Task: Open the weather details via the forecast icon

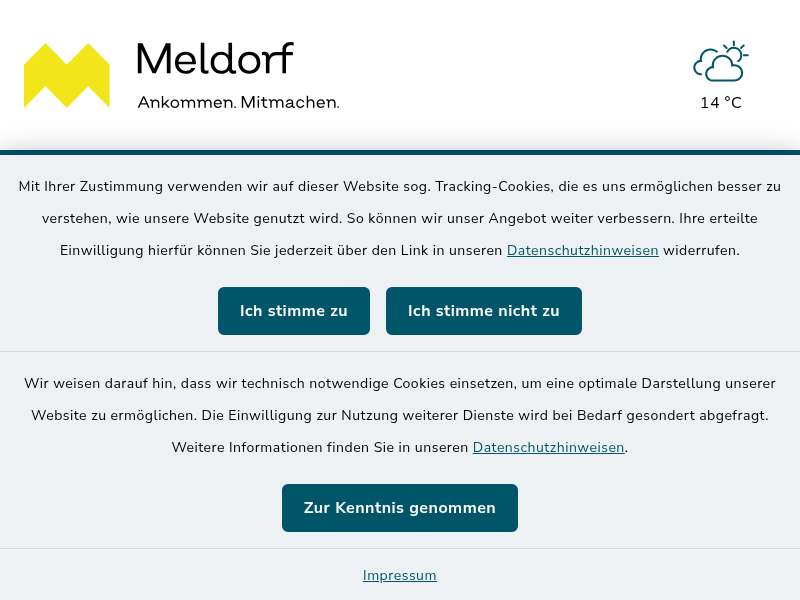Action: coord(721,62)
